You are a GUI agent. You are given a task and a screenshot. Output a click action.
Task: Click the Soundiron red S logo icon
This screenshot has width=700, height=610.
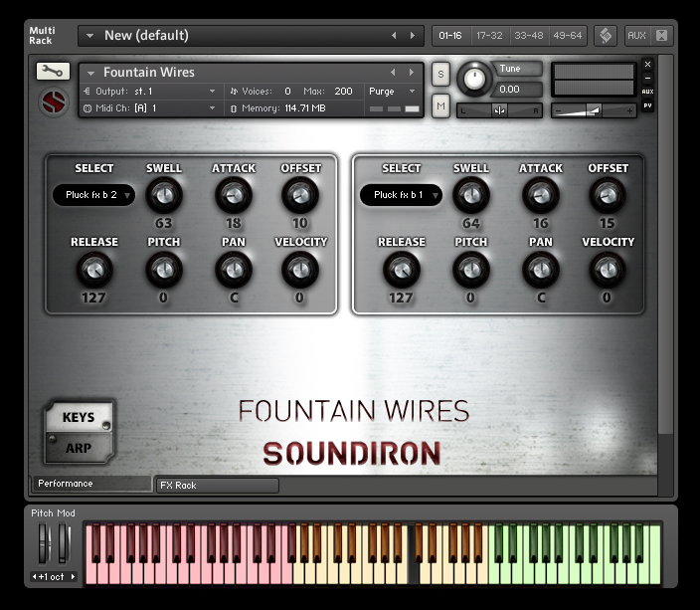pos(54,102)
